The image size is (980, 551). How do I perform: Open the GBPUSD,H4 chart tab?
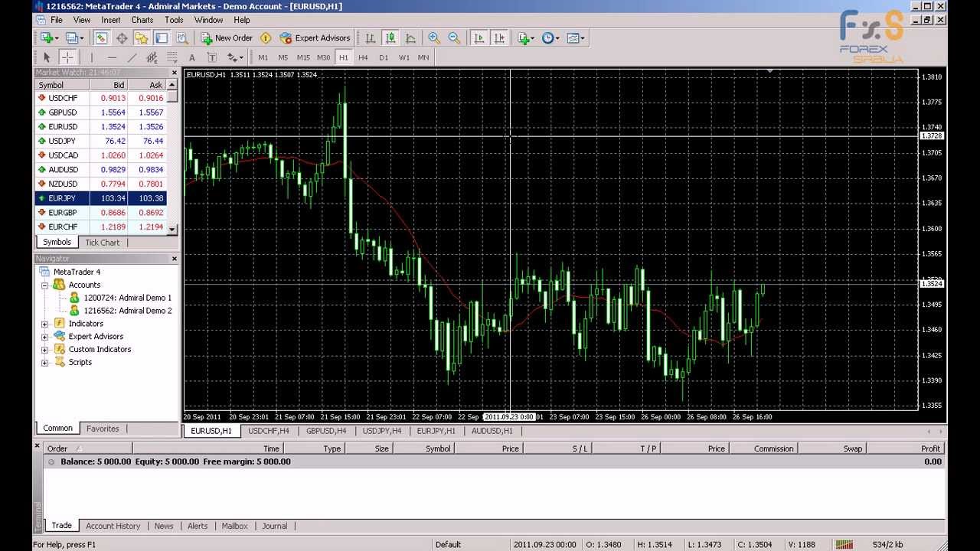pos(326,431)
